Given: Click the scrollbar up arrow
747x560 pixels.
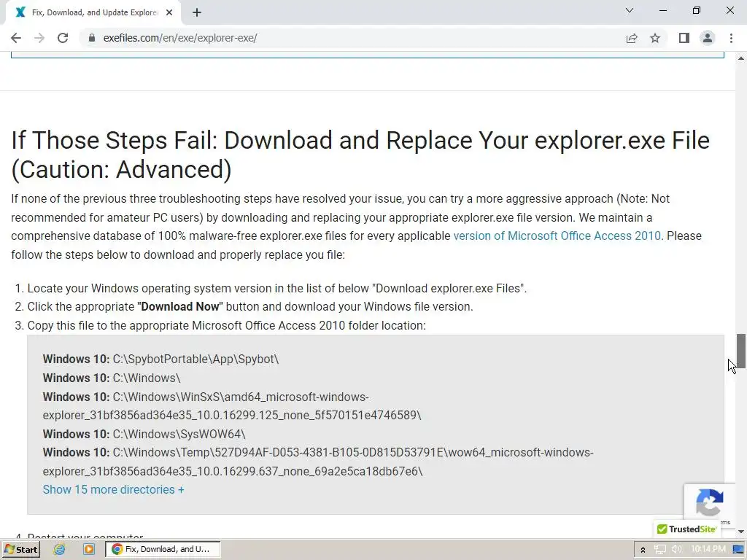Looking at the screenshot, I should pyautogui.click(x=741, y=58).
